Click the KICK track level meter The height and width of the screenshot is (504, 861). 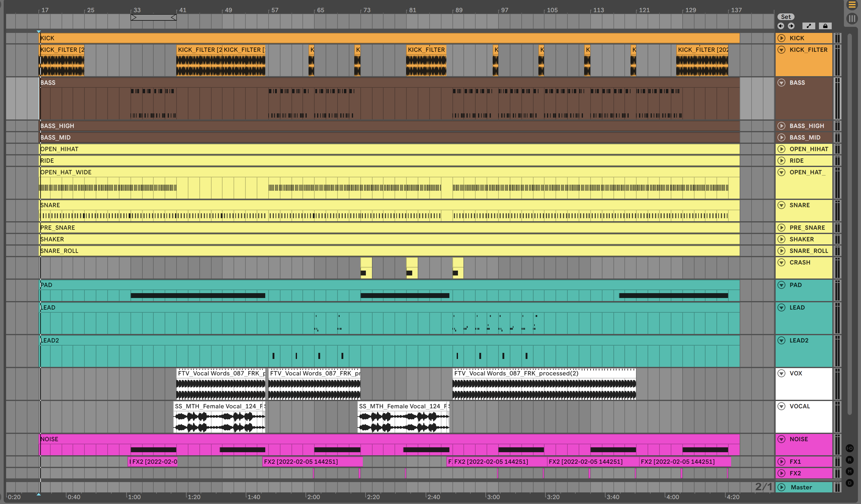pyautogui.click(x=838, y=38)
